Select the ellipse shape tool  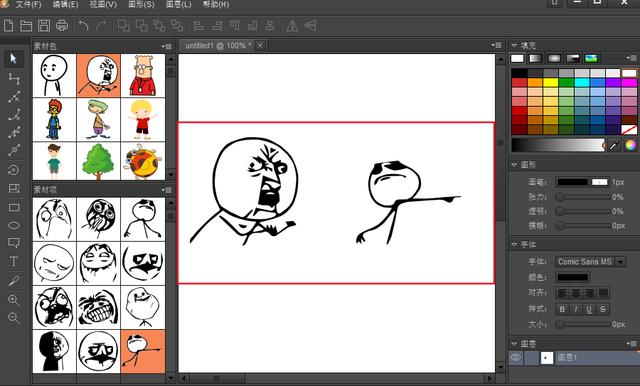(x=14, y=225)
